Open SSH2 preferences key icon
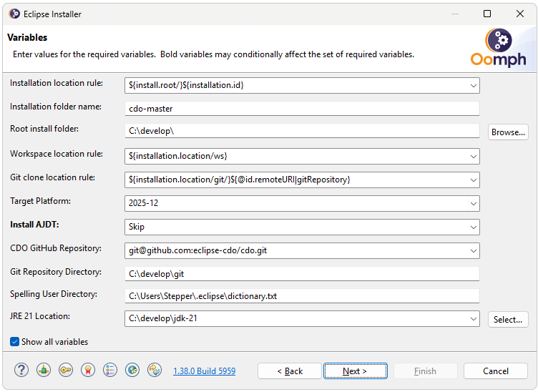This screenshot has height=392, width=538. coord(66,370)
